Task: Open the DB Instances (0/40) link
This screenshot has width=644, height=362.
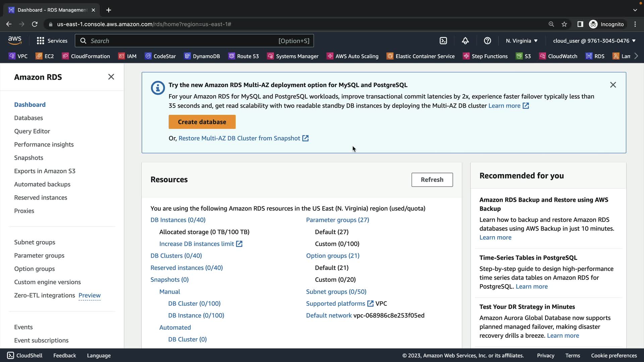Action: click(178, 220)
